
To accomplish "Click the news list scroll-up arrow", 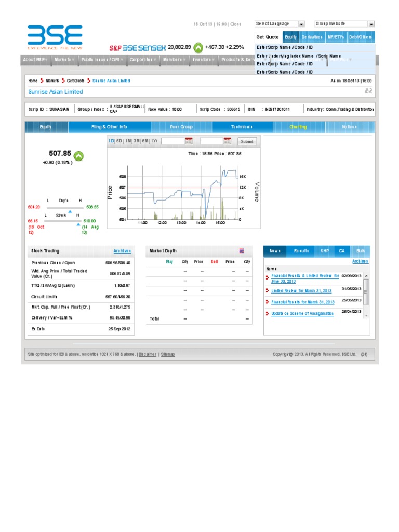I will (366, 276).
